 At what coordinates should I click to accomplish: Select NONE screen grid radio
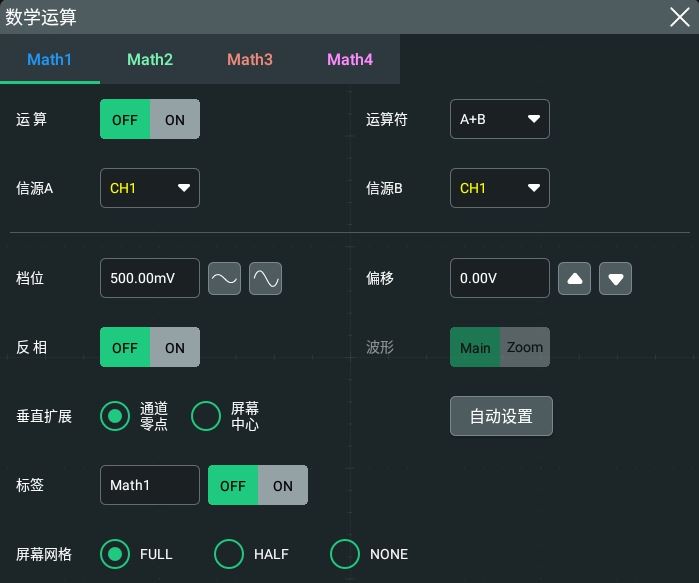(345, 554)
